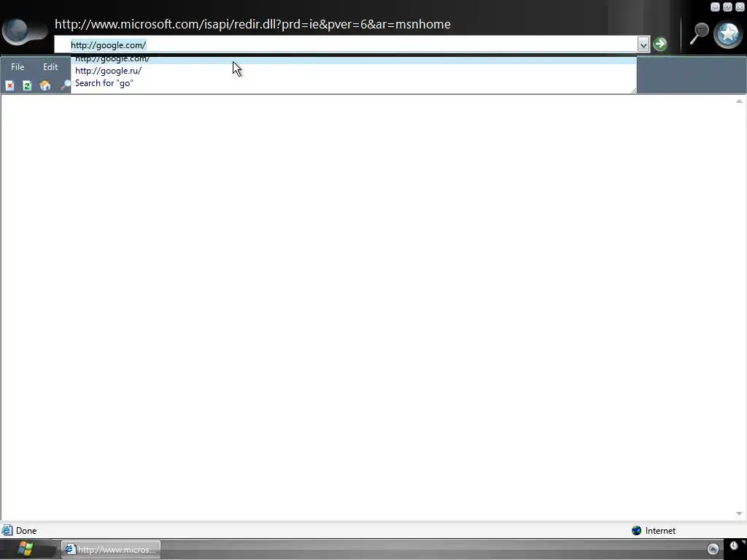Click the page scrollbar up arrow
Screen dimensions: 747x560
tap(739, 101)
